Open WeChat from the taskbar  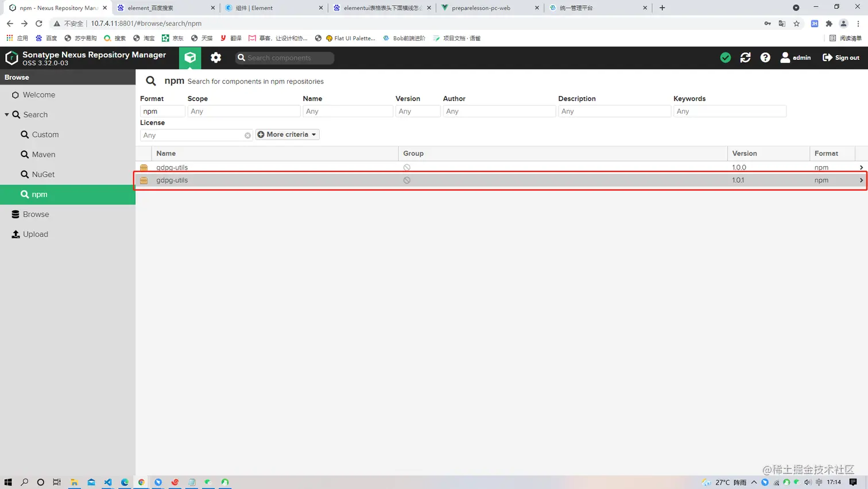(208, 482)
